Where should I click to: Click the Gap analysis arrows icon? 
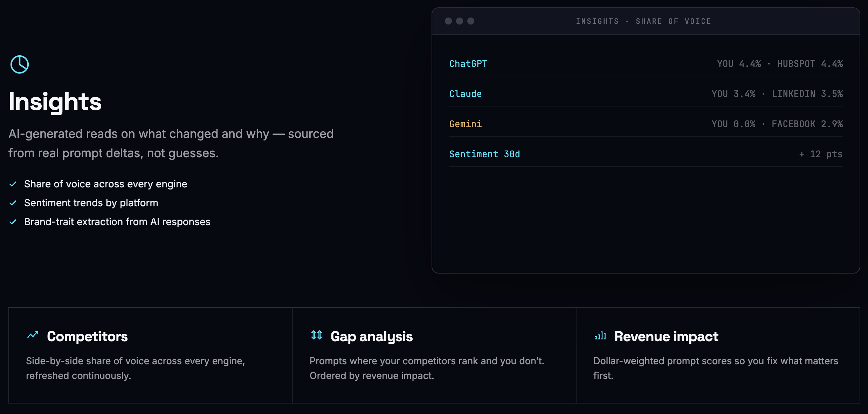pyautogui.click(x=317, y=335)
